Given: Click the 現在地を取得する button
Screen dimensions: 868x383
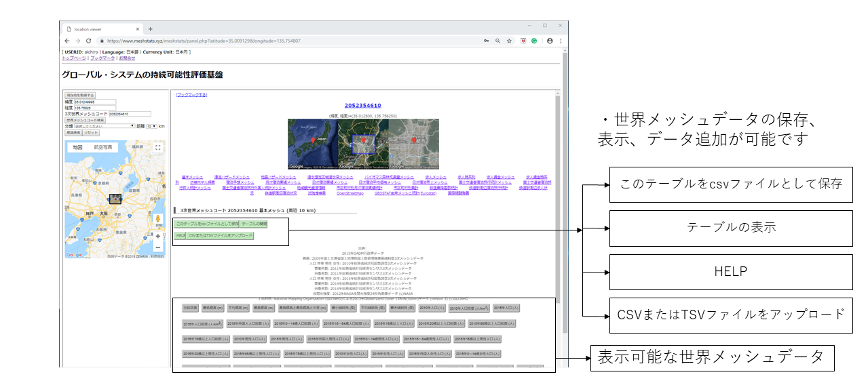Looking at the screenshot, I should [80, 96].
